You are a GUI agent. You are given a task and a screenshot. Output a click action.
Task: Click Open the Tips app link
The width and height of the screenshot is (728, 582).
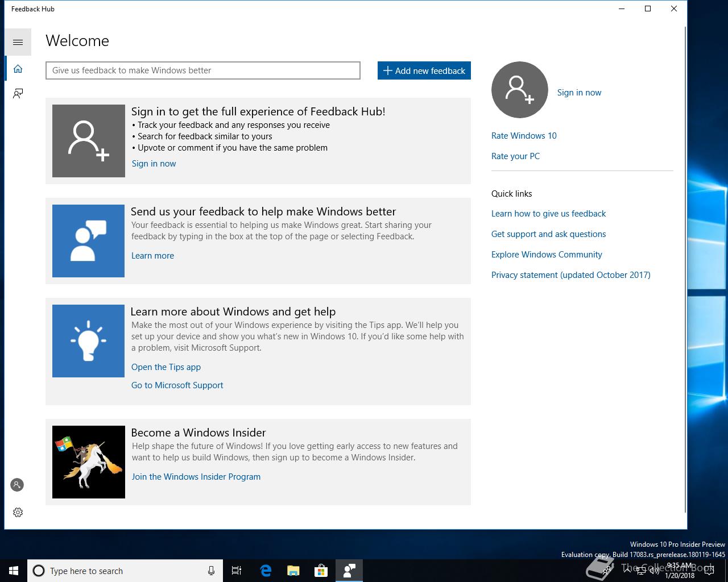click(x=166, y=367)
